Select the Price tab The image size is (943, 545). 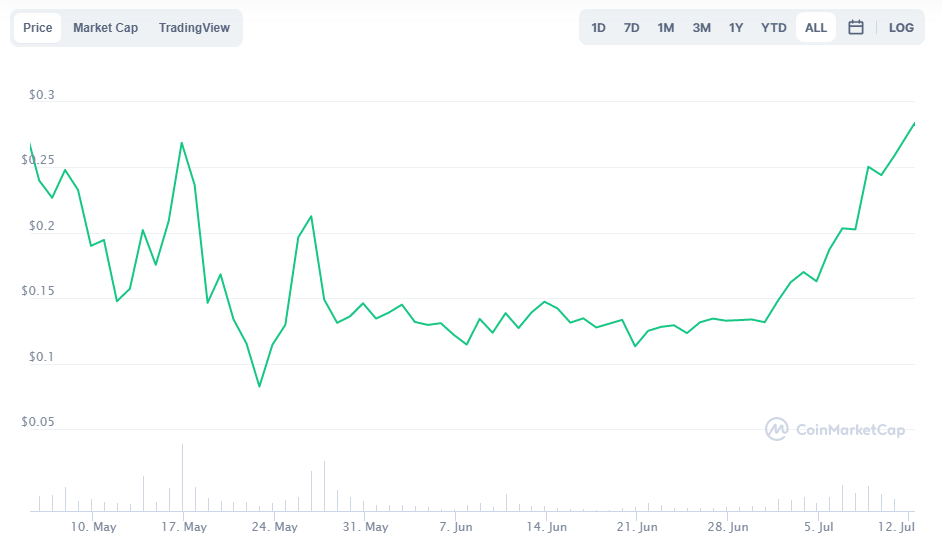click(x=38, y=28)
